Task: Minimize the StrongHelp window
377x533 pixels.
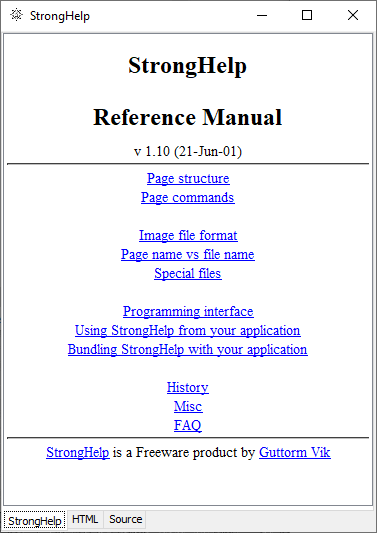Action: (262, 15)
